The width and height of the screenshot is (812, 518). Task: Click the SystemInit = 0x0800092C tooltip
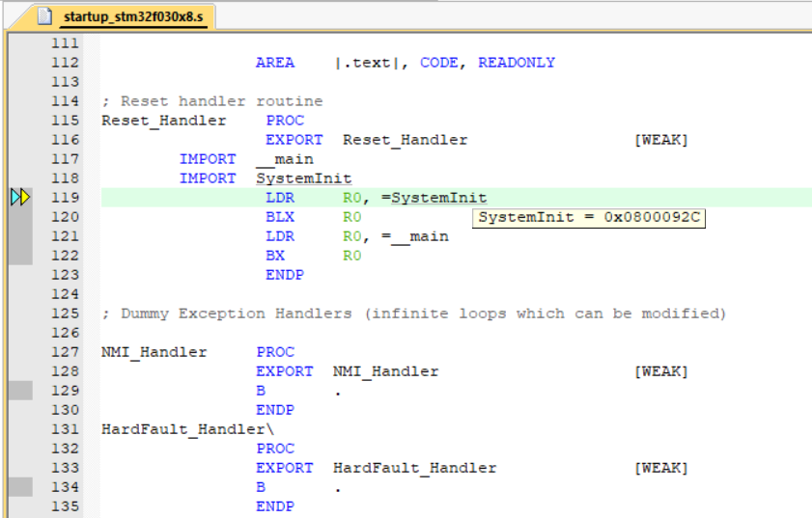coord(589,217)
